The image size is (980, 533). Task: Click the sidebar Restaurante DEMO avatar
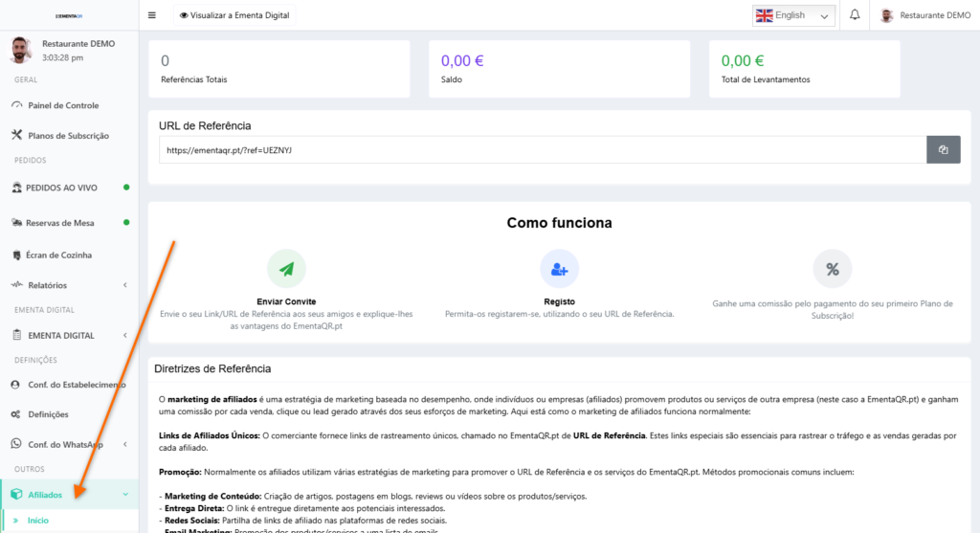coord(21,50)
